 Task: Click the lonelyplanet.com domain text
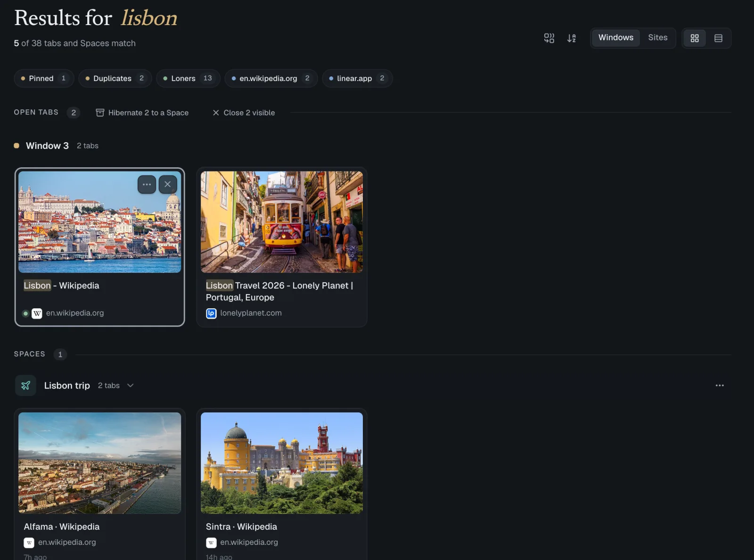click(251, 313)
